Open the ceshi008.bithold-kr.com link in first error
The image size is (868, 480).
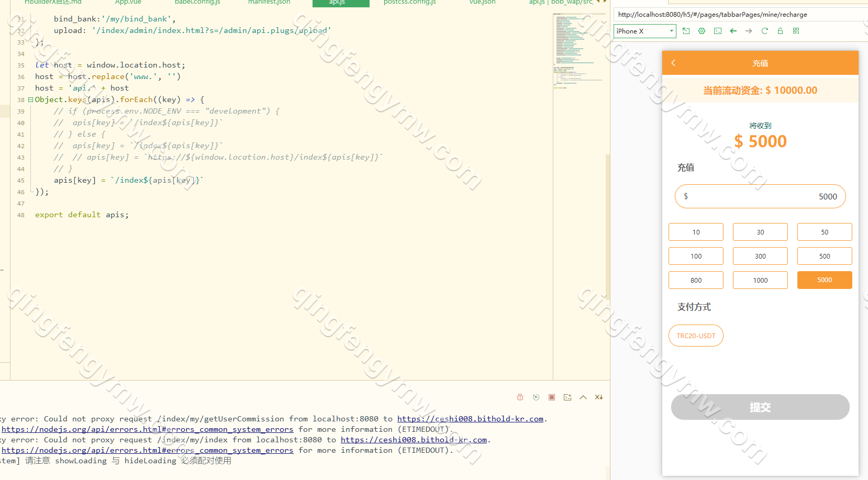coord(470,419)
